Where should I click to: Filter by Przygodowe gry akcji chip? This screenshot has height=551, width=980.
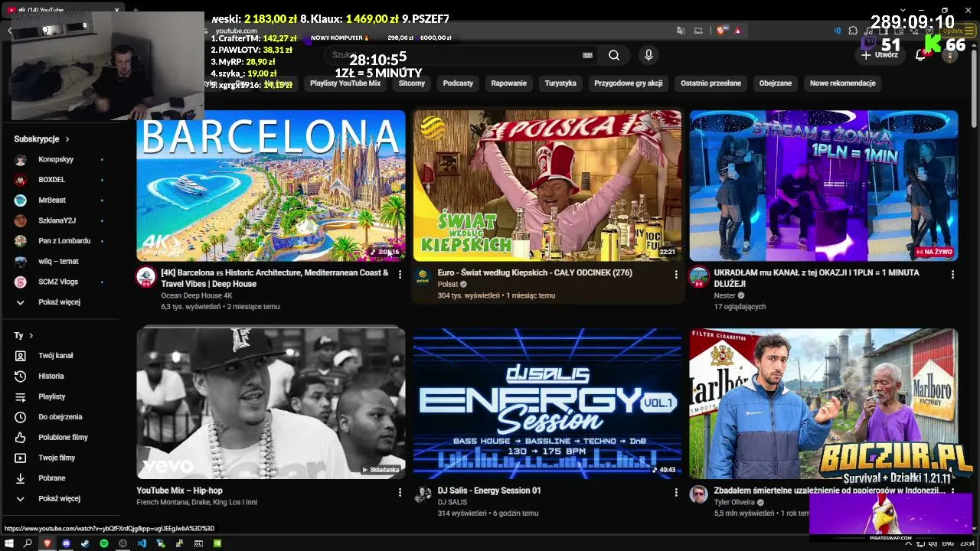pos(629,83)
